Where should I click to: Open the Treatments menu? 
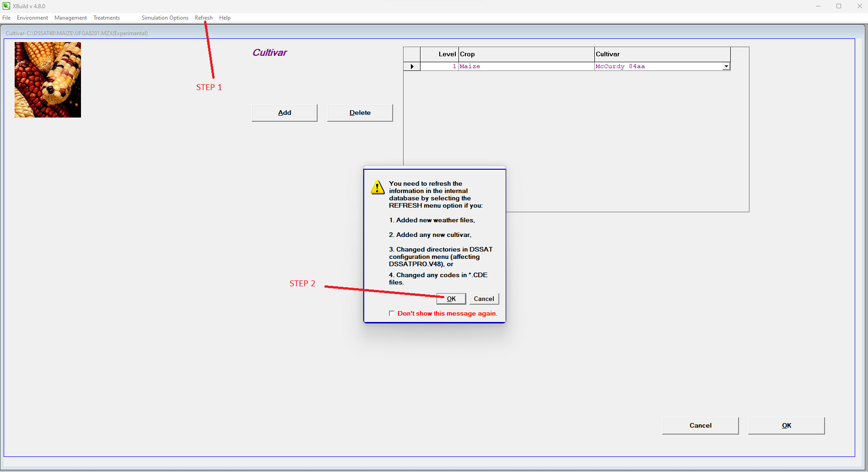(x=107, y=18)
